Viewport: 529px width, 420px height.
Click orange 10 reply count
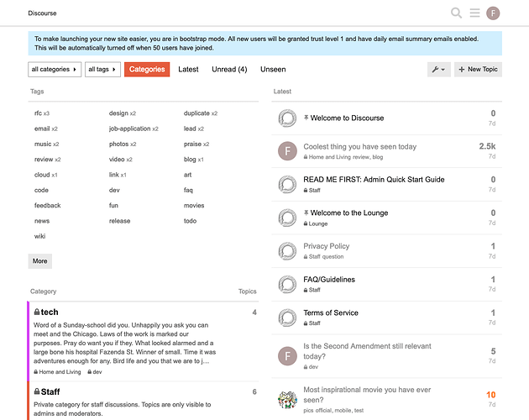click(x=491, y=395)
